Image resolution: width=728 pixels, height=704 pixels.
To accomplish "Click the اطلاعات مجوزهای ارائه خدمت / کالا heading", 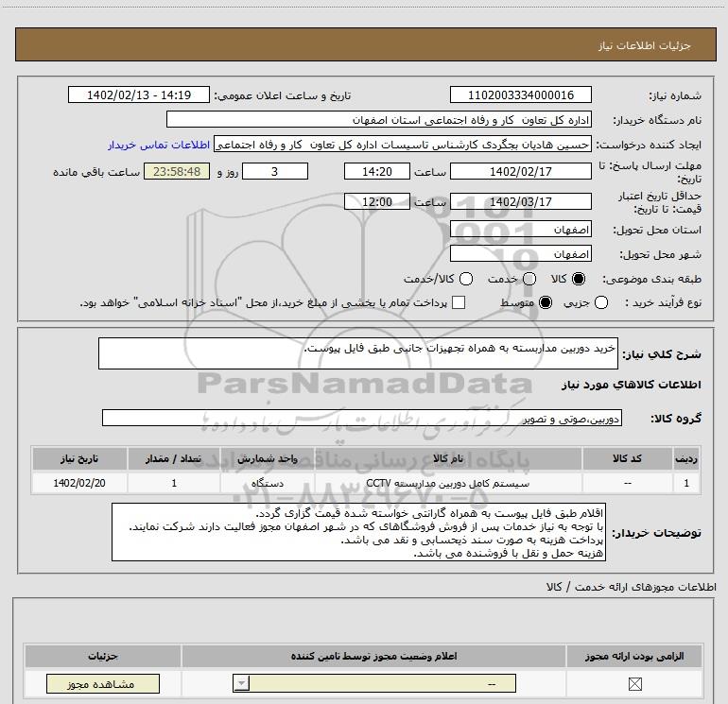I will pyautogui.click(x=631, y=587).
